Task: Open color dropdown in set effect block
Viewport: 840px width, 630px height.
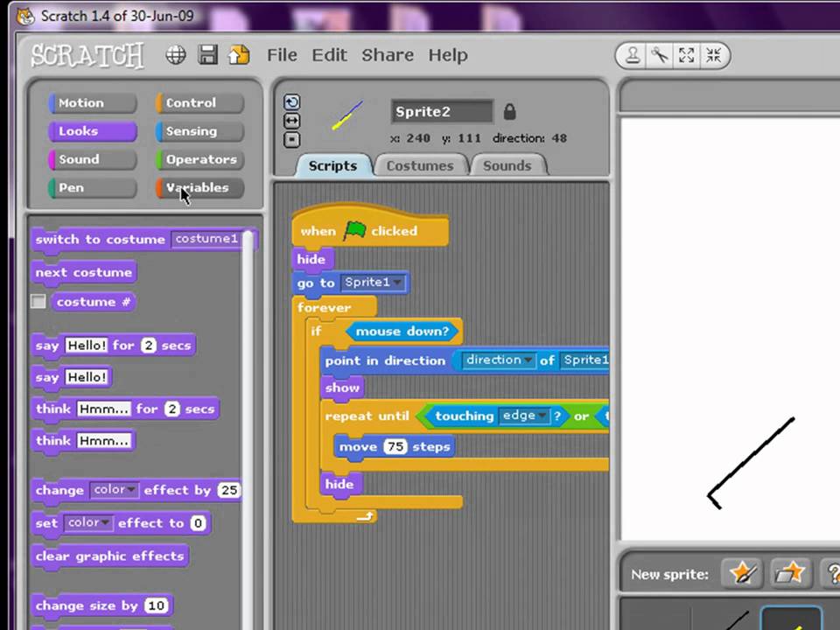Action: point(87,522)
